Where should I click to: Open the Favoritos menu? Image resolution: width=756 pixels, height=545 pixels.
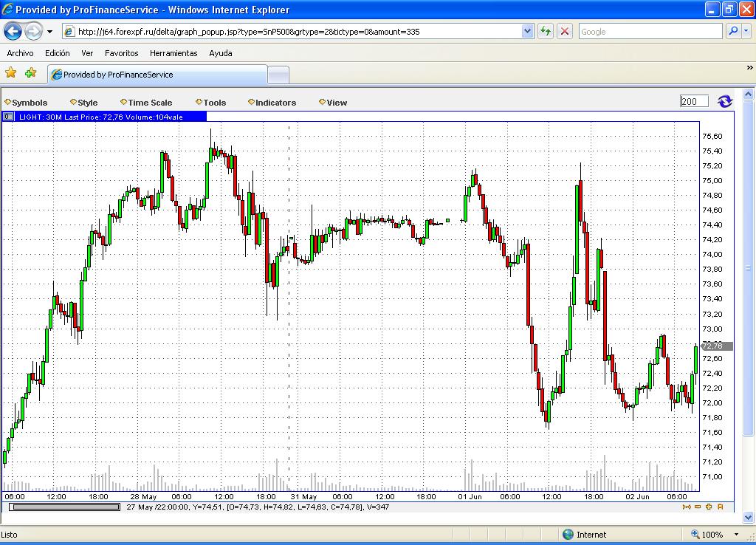[122, 53]
